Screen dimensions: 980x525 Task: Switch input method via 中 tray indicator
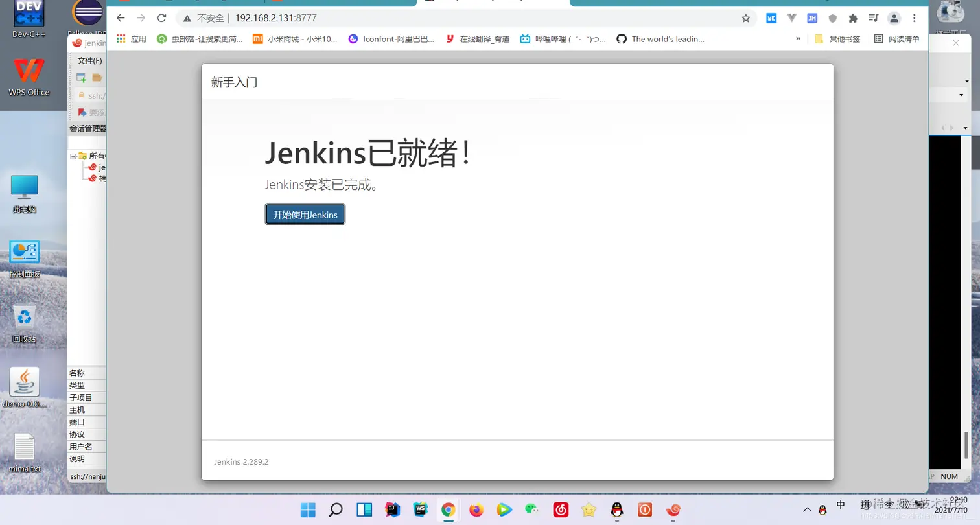click(841, 505)
